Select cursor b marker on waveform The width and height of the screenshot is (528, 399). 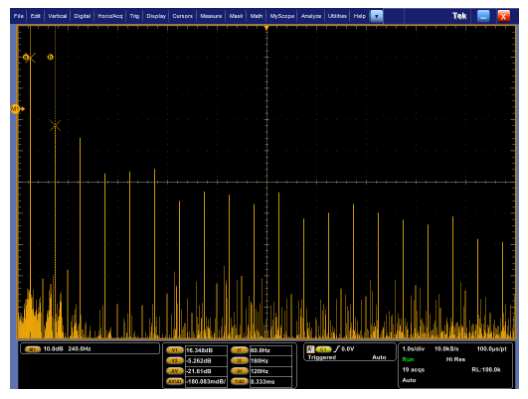(50, 57)
